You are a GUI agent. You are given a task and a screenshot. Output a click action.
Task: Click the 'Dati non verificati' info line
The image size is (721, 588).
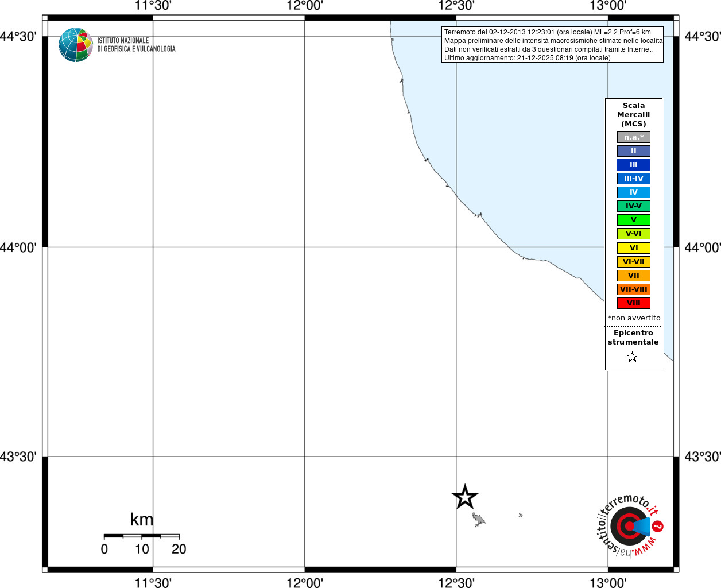[x=548, y=49]
